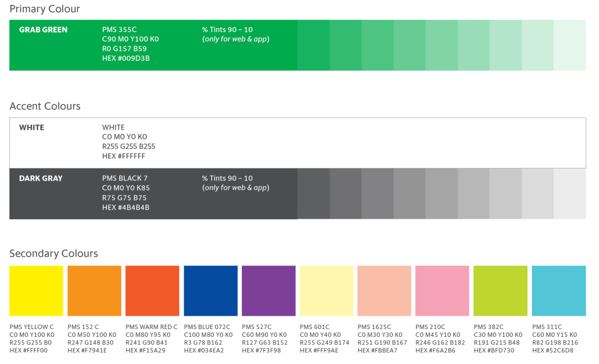The height and width of the screenshot is (364, 599).
Task: Click the 'HEX #4B4B4B' text
Action: (126, 208)
